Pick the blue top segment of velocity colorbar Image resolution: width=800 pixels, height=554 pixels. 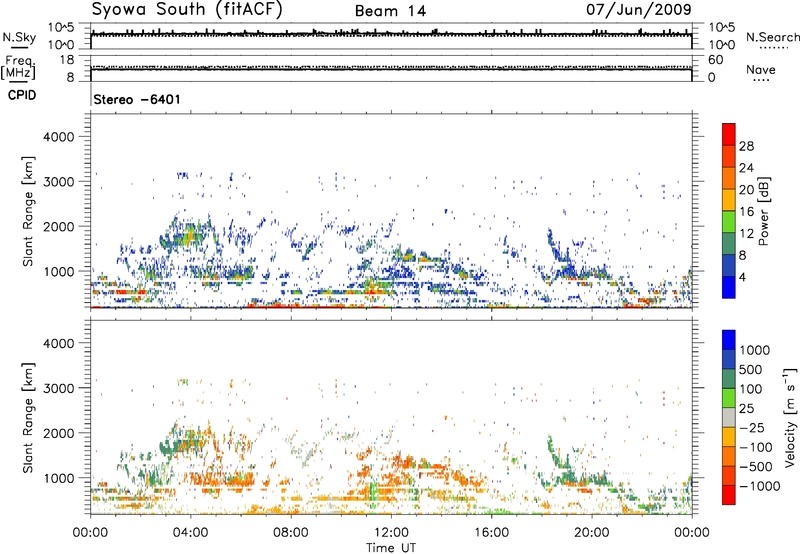(729, 340)
